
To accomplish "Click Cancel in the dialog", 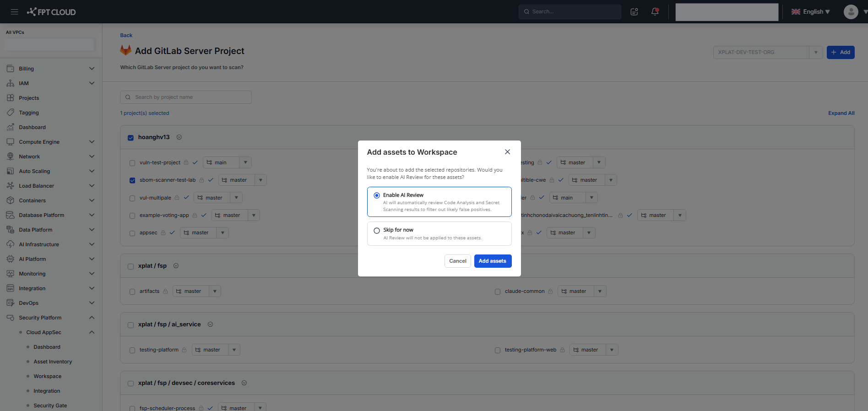I will click(458, 261).
